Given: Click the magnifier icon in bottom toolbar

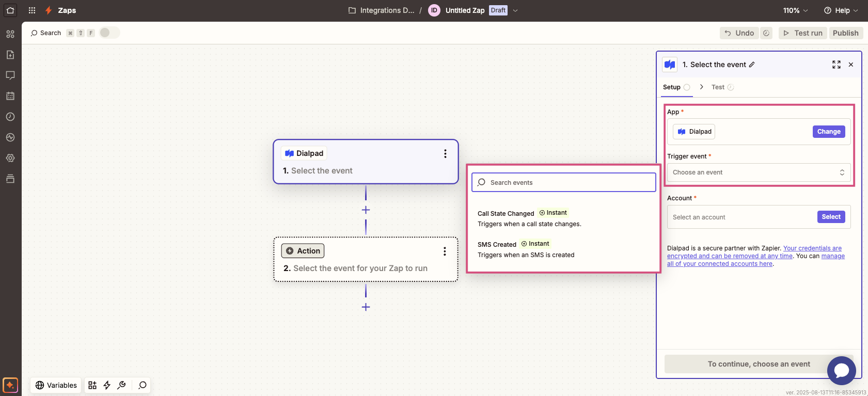Looking at the screenshot, I should coord(143,385).
